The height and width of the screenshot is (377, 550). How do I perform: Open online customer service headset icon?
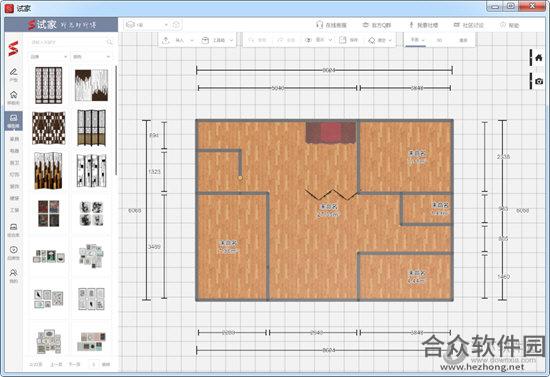pos(319,25)
